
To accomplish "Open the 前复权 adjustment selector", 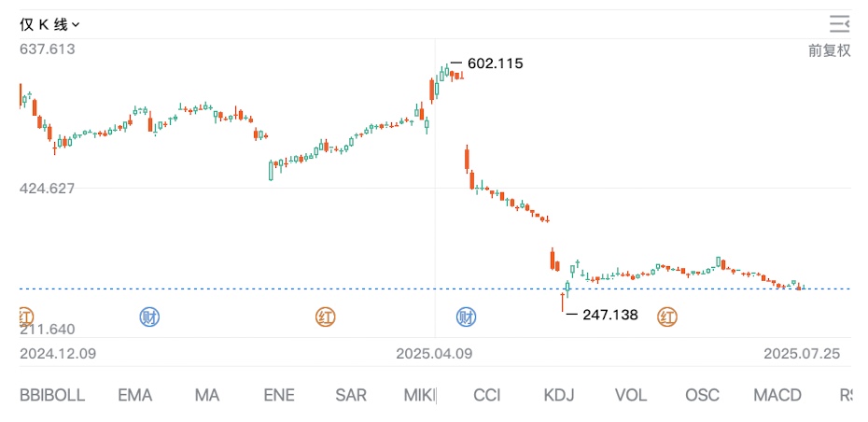I will tap(829, 50).
